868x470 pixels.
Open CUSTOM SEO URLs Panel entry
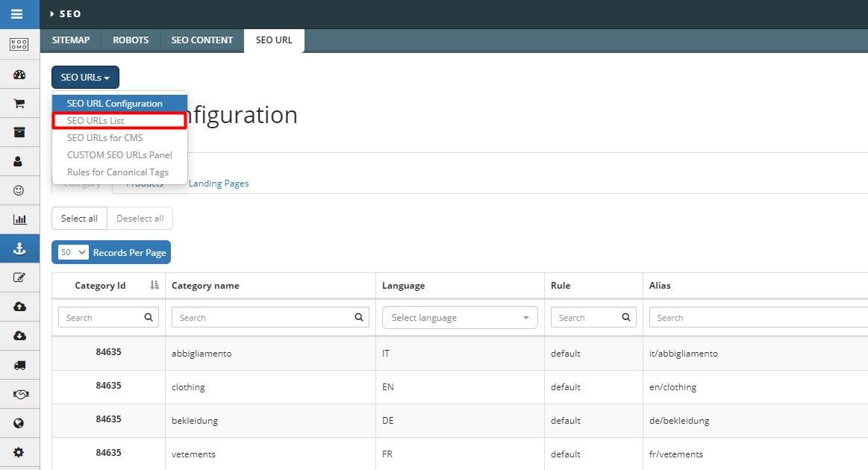119,155
